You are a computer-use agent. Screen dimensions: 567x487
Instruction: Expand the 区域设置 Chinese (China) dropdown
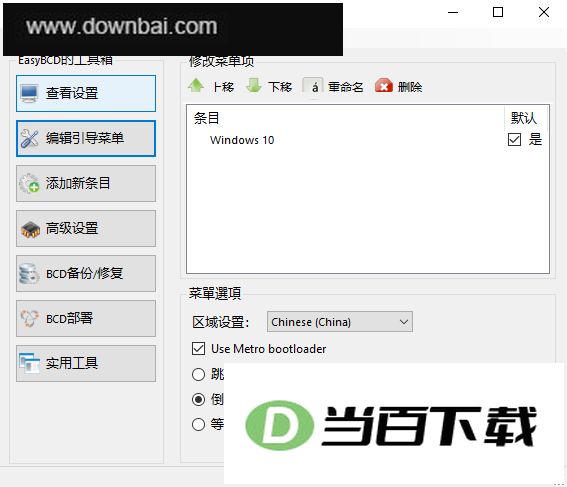(x=340, y=322)
